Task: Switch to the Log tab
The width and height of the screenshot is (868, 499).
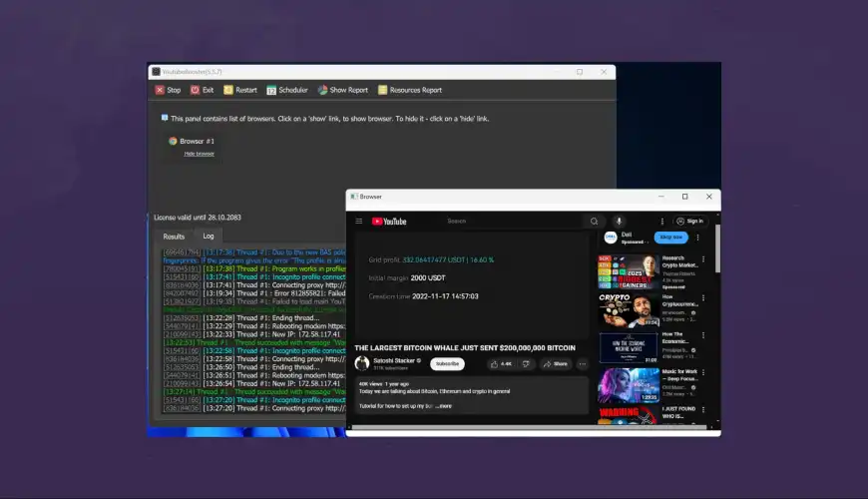Action: (x=209, y=236)
